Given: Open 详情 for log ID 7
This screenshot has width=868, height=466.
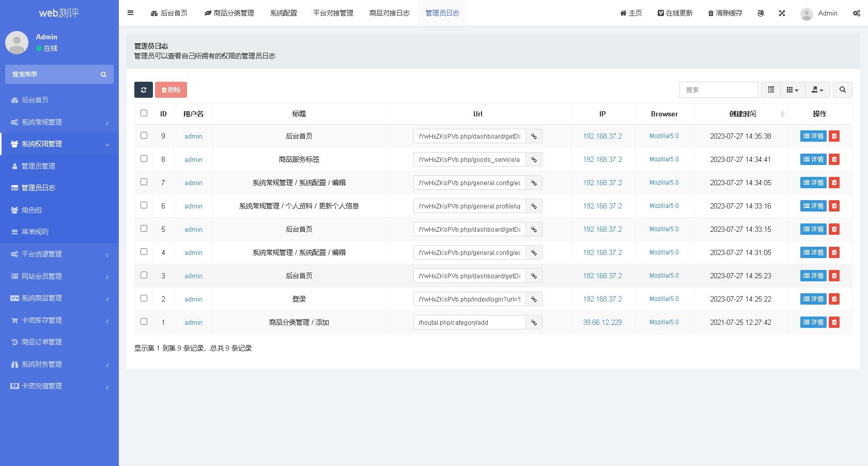Looking at the screenshot, I should coord(813,183).
